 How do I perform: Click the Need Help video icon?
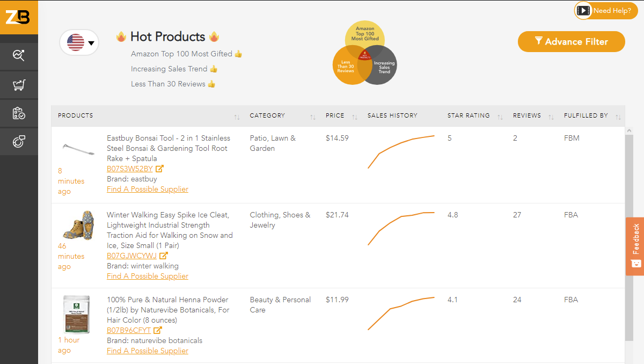tap(583, 11)
